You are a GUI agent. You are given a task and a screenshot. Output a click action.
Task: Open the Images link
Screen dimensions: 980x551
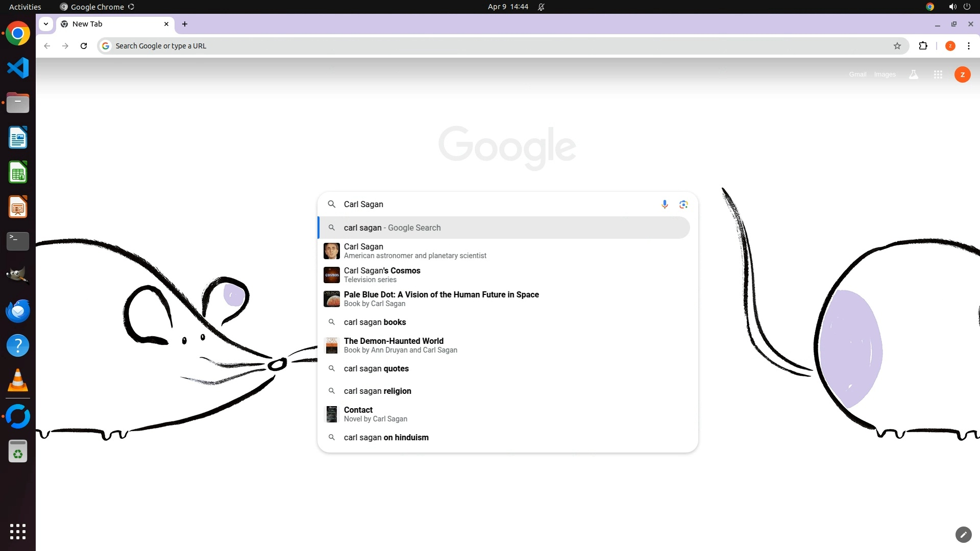pos(885,74)
